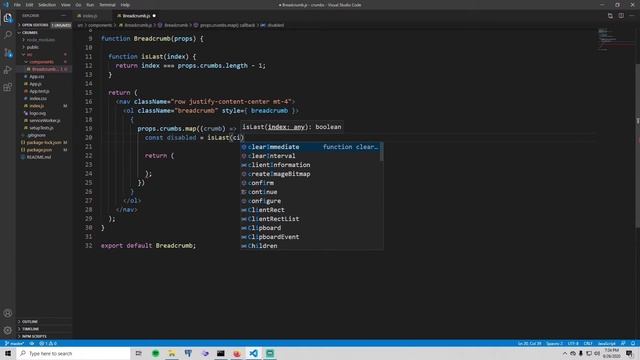Select clearInterval autocomplete suggestion
The width and height of the screenshot is (640, 360).
[310, 156]
